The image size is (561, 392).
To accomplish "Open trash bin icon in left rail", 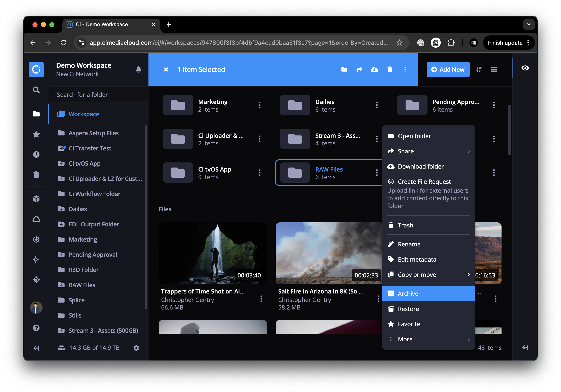I will click(36, 174).
